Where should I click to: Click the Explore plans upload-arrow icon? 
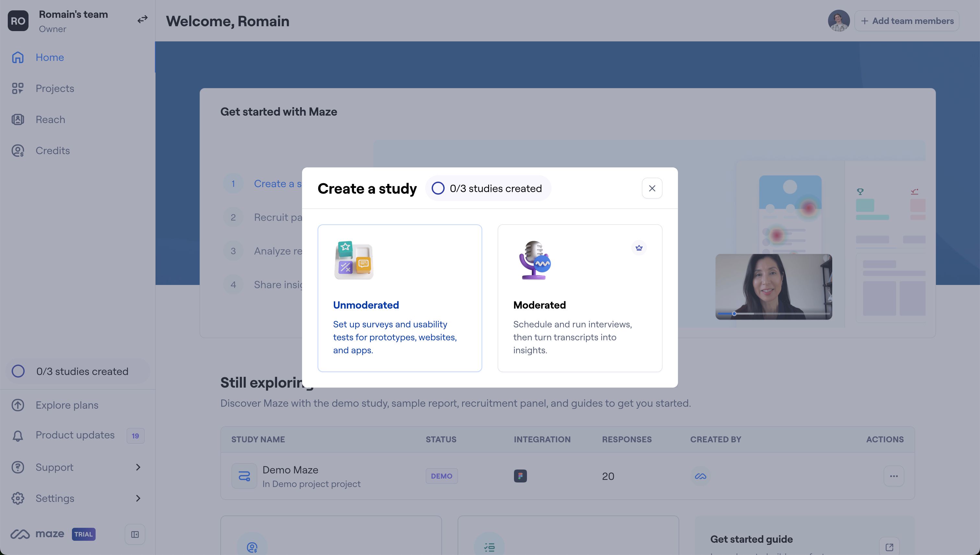pyautogui.click(x=17, y=405)
